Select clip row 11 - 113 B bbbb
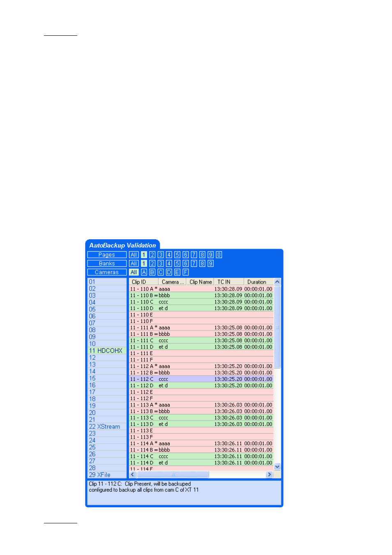Image resolution: width=392 pixels, height=555 pixels. coord(201,411)
